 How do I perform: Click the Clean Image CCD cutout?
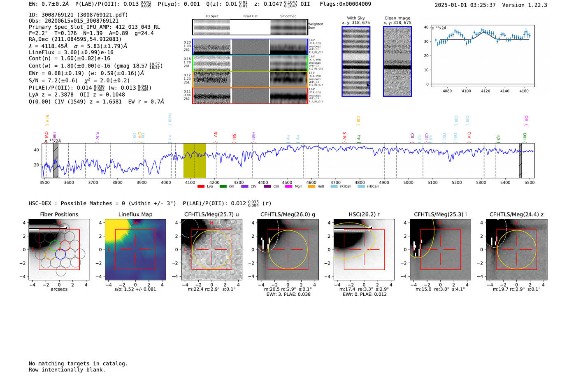pyautogui.click(x=397, y=61)
